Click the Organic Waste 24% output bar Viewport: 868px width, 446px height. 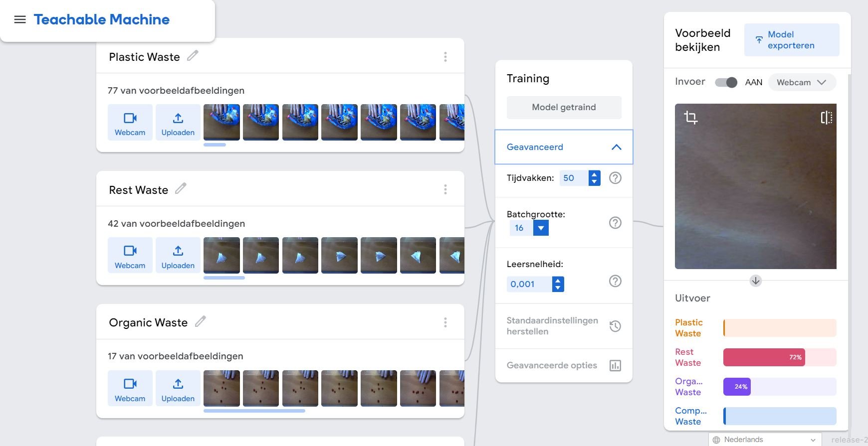tap(780, 387)
